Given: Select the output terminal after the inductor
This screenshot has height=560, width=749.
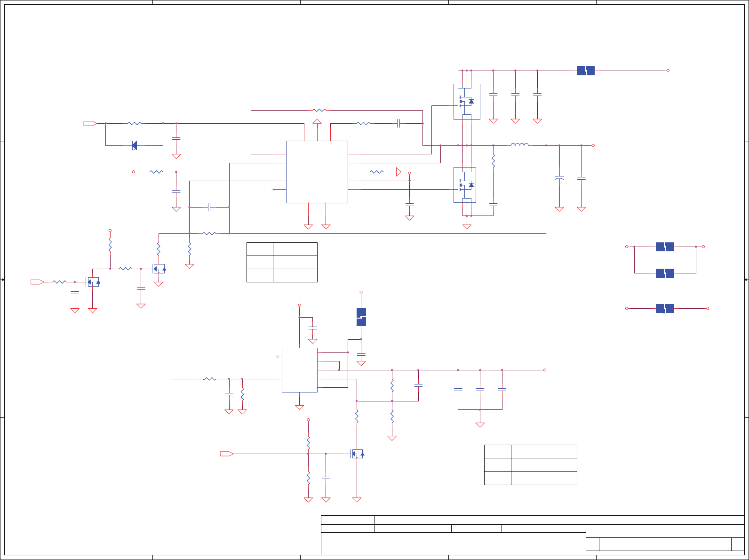Looking at the screenshot, I should (593, 145).
